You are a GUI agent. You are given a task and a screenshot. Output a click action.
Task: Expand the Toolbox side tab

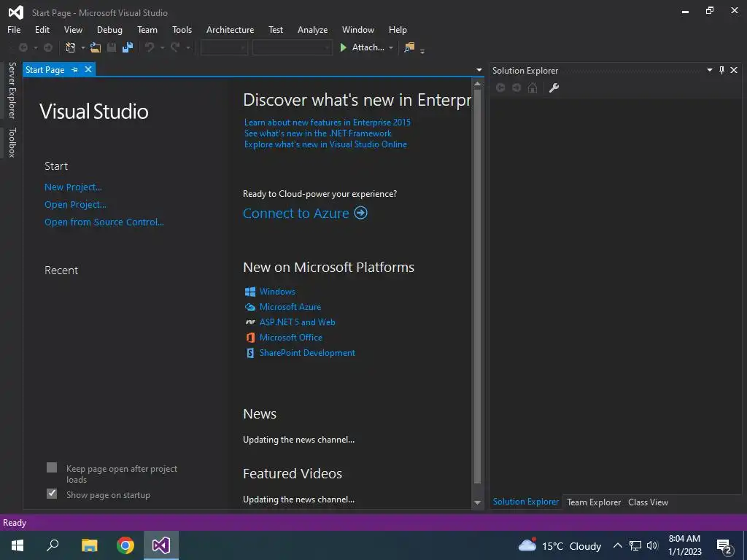(x=12, y=142)
